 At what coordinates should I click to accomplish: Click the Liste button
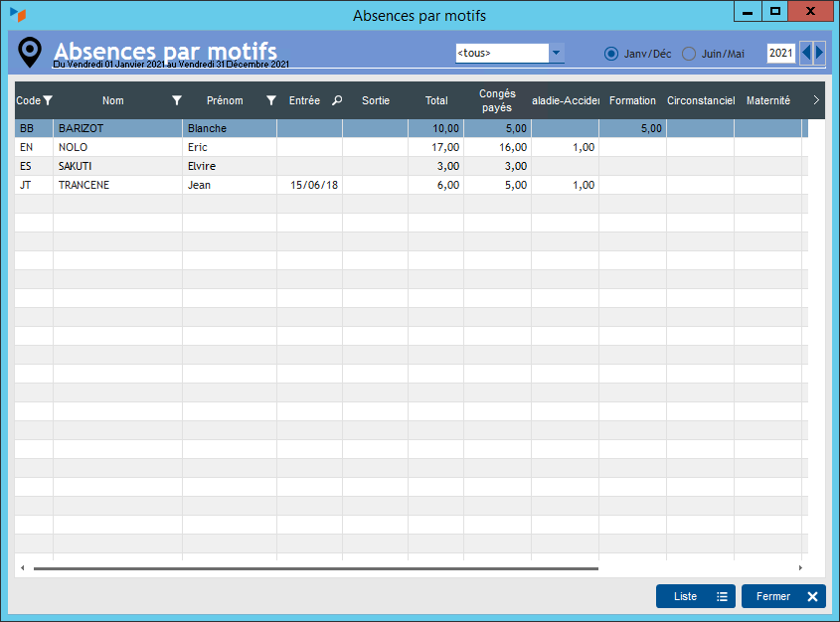695,596
